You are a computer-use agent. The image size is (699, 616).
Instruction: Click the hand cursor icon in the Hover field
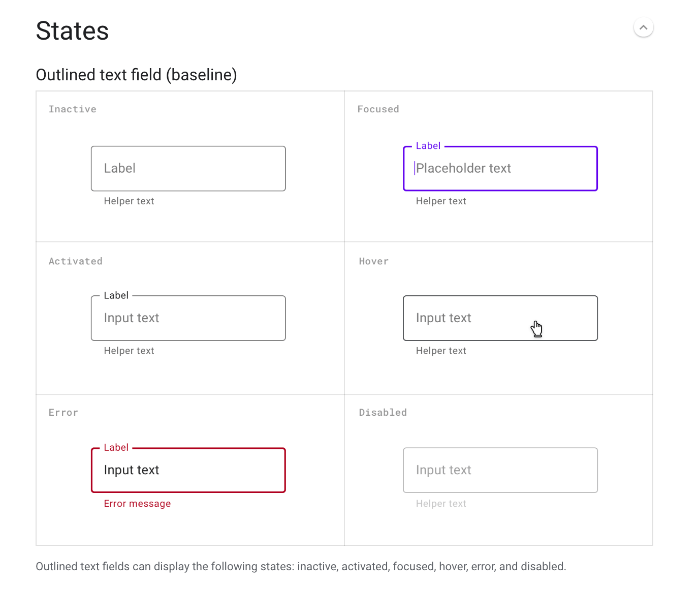click(x=536, y=329)
